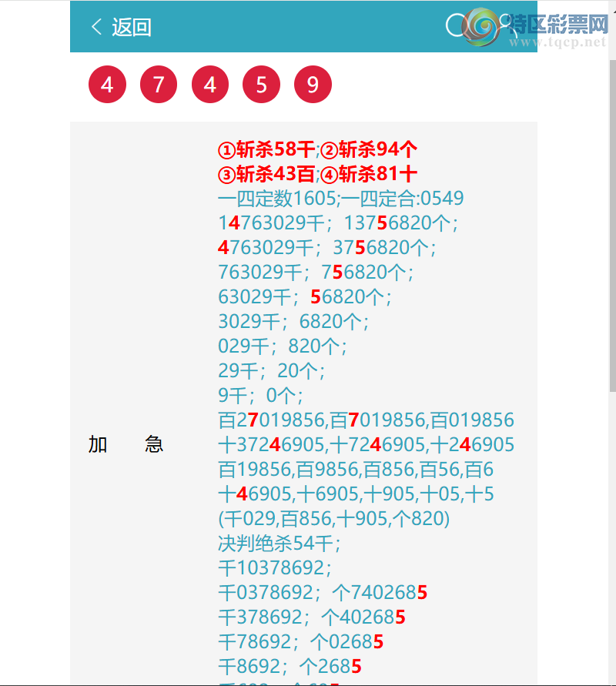616x686 pixels.
Task: Tap the back chevron arrow icon
Action: coord(95,25)
